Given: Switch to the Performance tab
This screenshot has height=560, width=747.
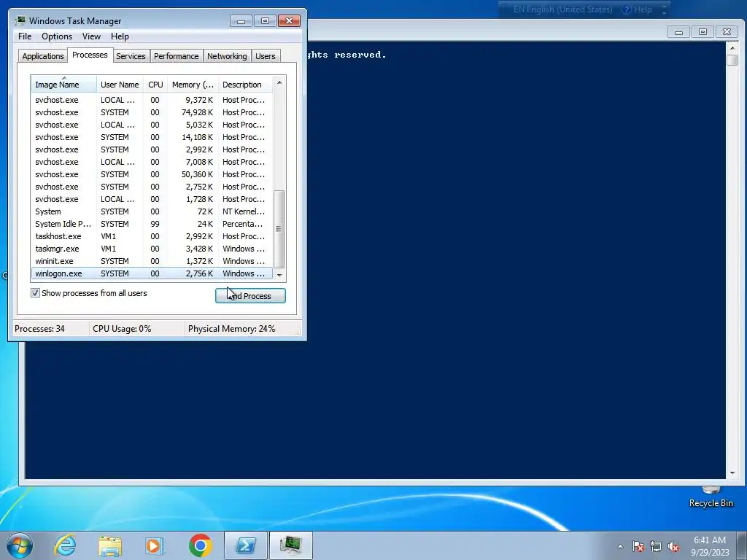Looking at the screenshot, I should (177, 56).
